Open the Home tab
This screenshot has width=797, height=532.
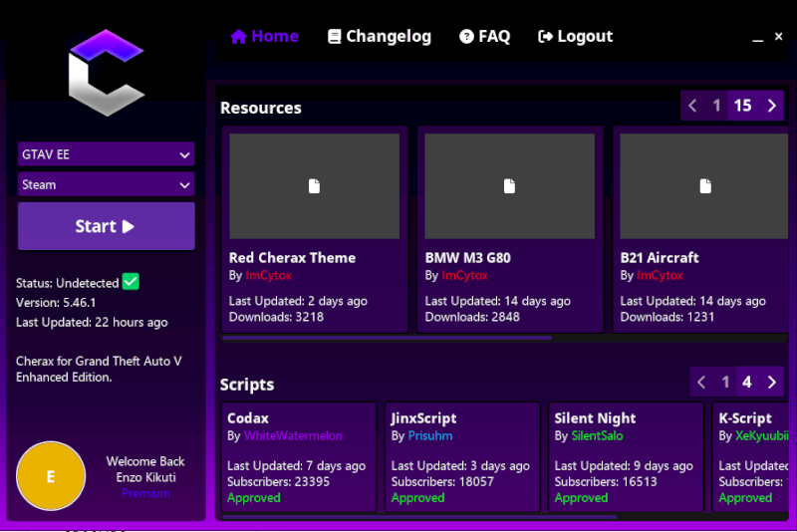click(x=265, y=37)
